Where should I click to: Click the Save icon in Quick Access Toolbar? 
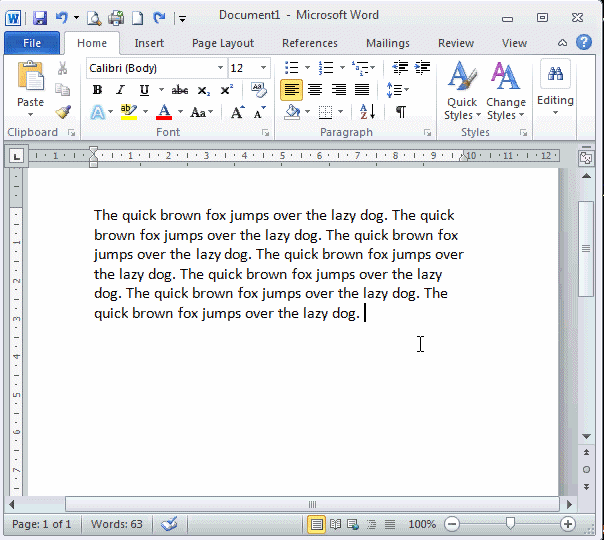[40, 18]
